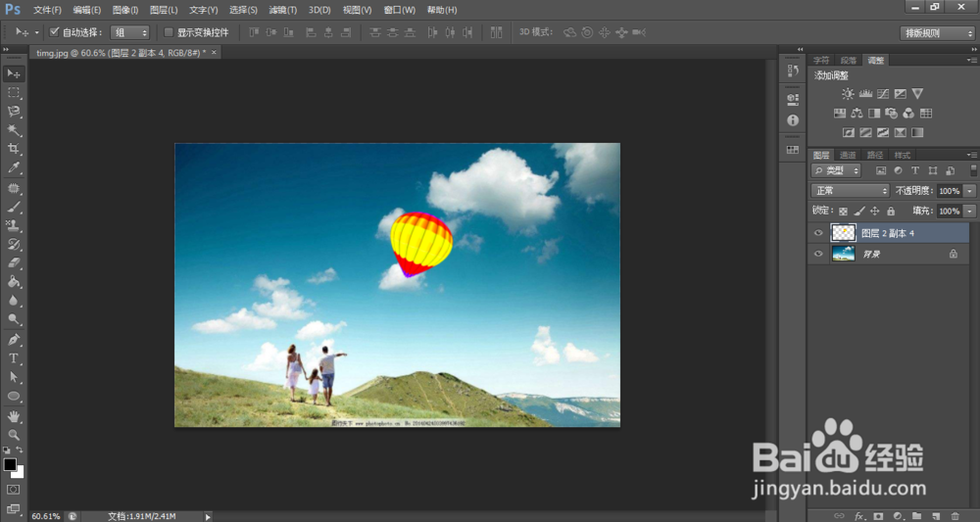The image size is (980, 522).
Task: Toggle lock all padlock icon
Action: point(891,211)
